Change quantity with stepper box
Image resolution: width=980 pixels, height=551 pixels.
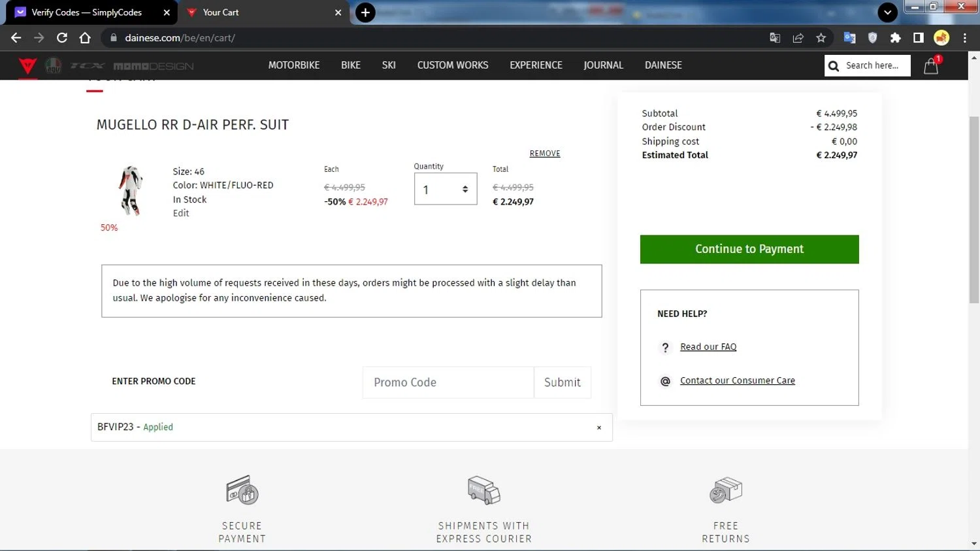[x=446, y=190]
